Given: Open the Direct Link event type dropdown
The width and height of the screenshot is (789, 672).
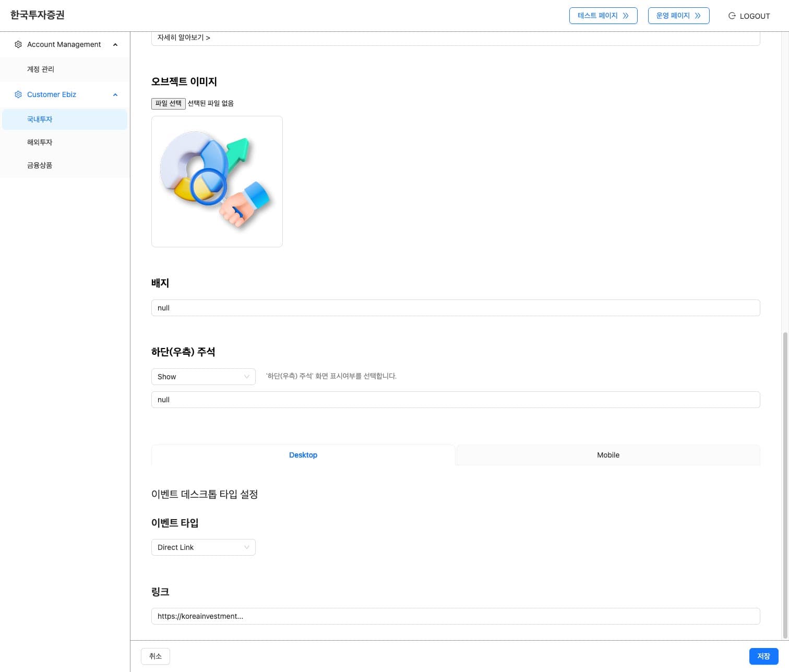Looking at the screenshot, I should pyautogui.click(x=203, y=547).
